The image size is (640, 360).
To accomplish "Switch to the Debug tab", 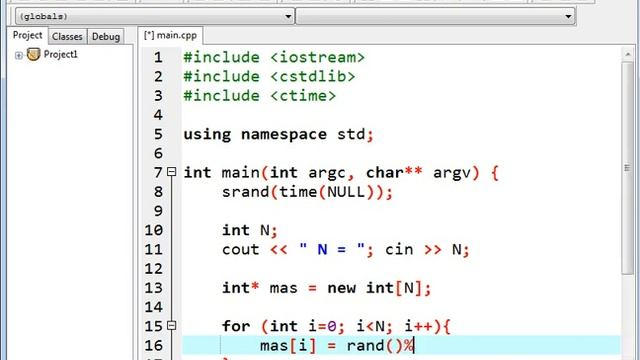I will point(106,37).
